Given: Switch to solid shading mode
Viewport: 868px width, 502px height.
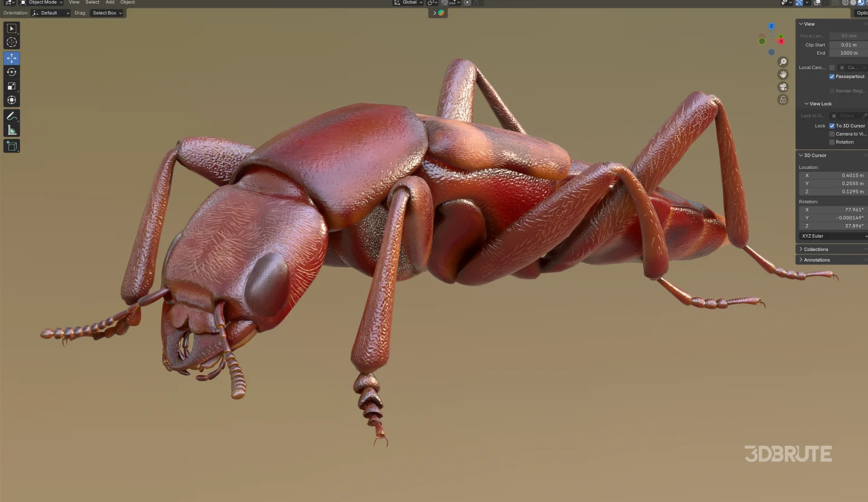Looking at the screenshot, I should 853,2.
